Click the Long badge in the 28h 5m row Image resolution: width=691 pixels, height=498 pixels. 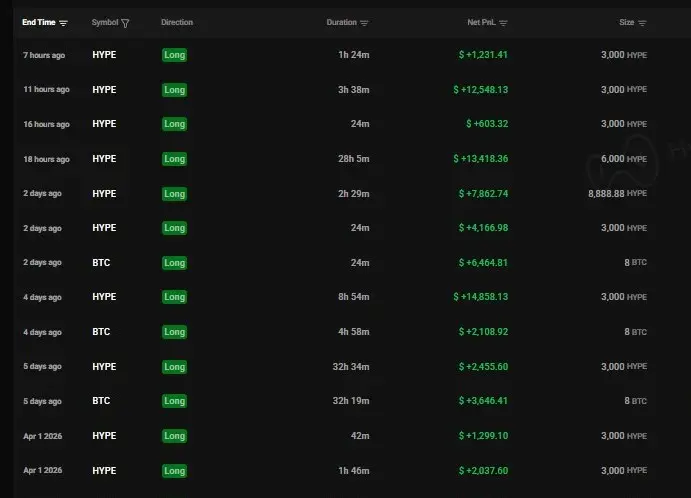tap(175, 159)
